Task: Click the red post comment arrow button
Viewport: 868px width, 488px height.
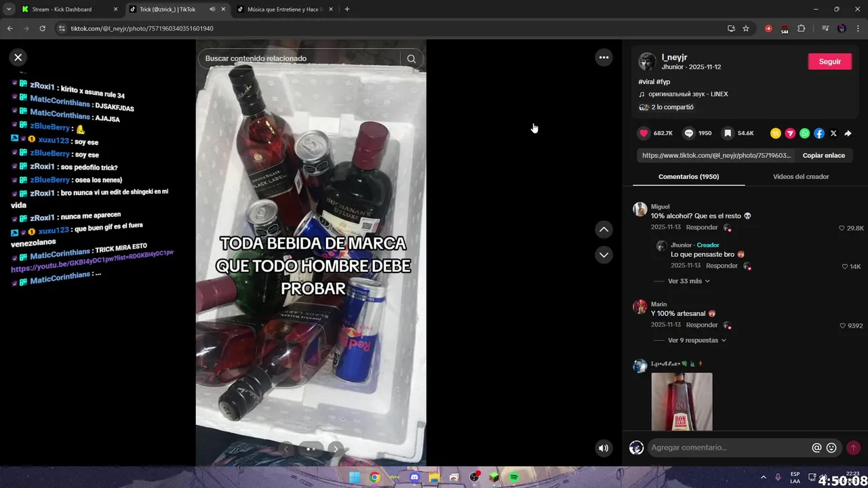Action: pyautogui.click(x=853, y=448)
